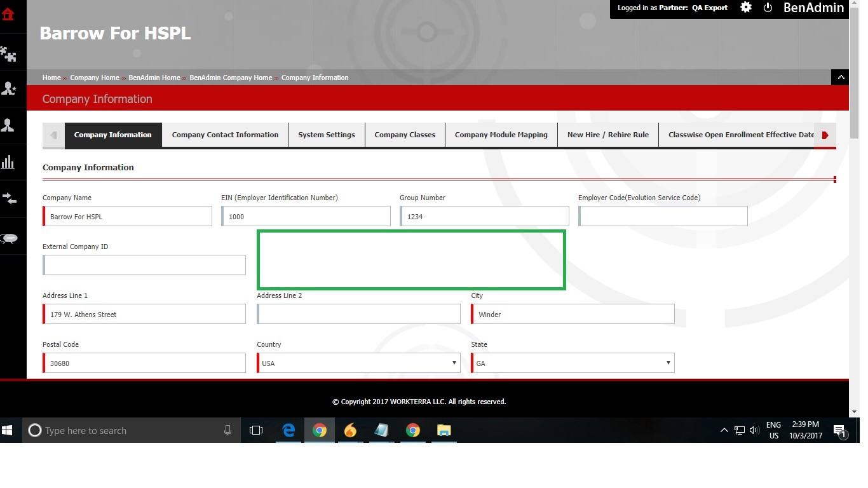
Task: Go to Company Home breadcrumb link
Action: tap(95, 78)
